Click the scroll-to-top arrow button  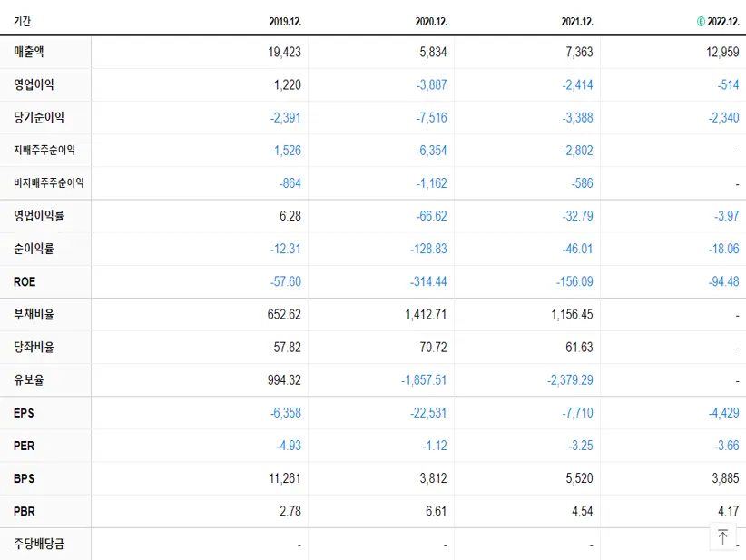point(722,536)
